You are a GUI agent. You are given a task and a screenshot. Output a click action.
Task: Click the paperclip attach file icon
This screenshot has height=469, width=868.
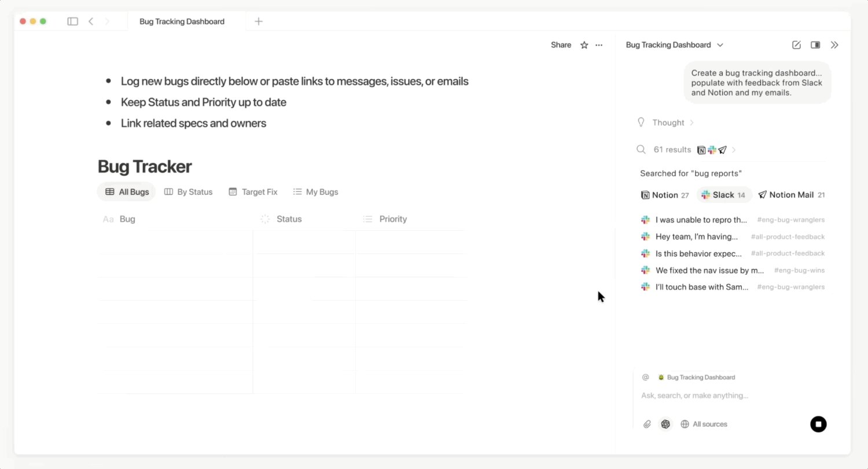647,424
